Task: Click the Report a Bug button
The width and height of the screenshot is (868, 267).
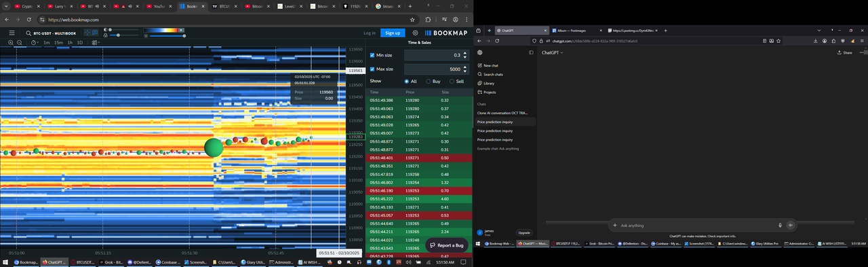Action: coord(447,245)
